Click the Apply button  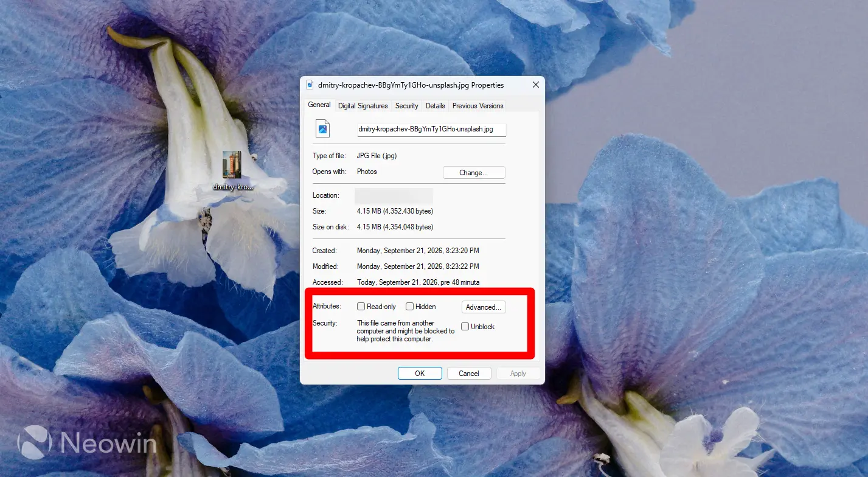tap(518, 374)
